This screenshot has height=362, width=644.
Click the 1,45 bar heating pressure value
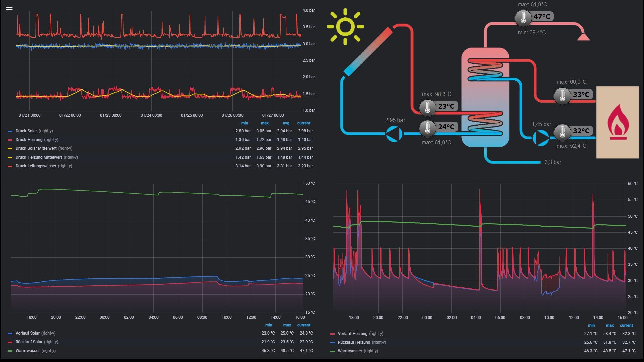click(541, 124)
